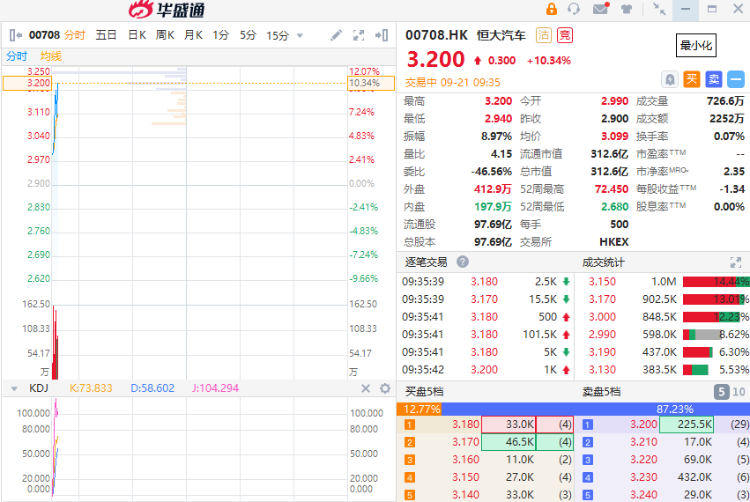Select ask level 3 price 3.220
Image resolution: width=750 pixels, height=502 pixels.
click(643, 459)
